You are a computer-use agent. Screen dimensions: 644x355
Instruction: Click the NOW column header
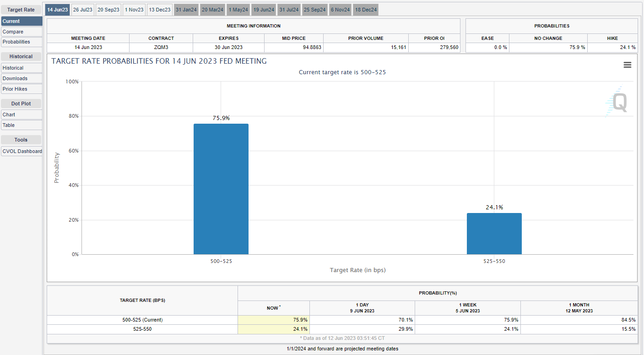pos(274,308)
